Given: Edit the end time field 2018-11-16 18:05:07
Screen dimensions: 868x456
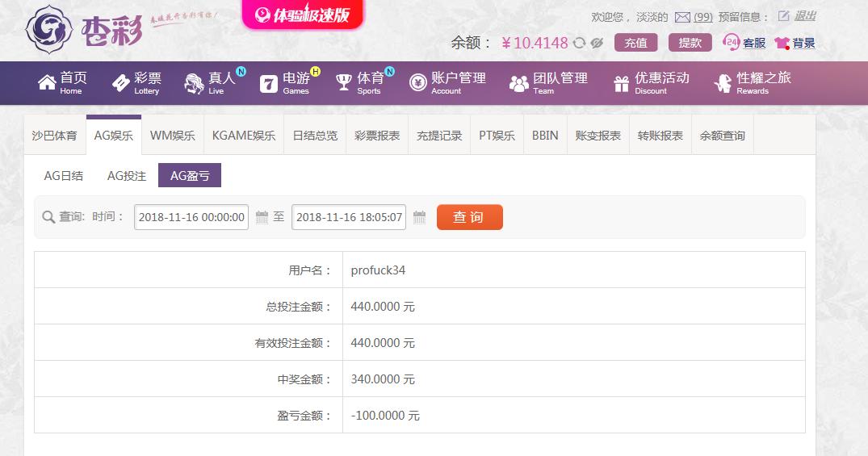Looking at the screenshot, I should coord(349,217).
